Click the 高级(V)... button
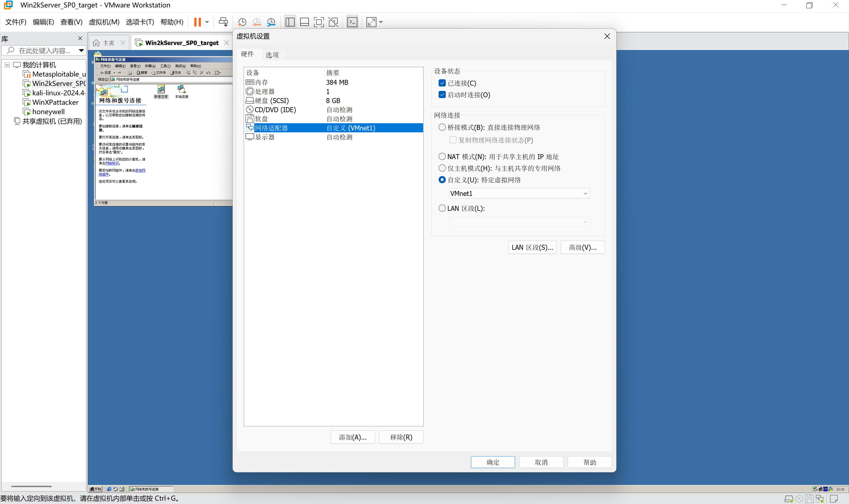This screenshot has width=849, height=504. 582,247
